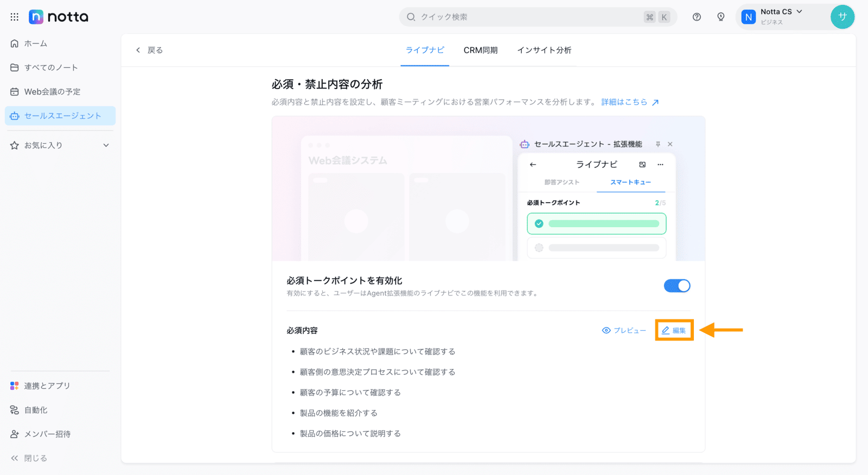The height and width of the screenshot is (475, 868).
Task: Open the apps grid menu icon
Action: click(x=15, y=17)
